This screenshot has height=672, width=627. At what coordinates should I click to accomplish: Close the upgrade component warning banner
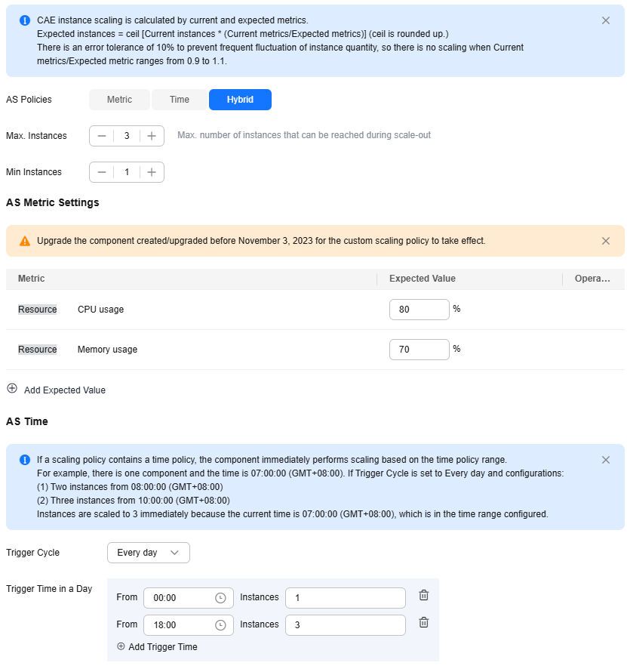pyautogui.click(x=606, y=241)
